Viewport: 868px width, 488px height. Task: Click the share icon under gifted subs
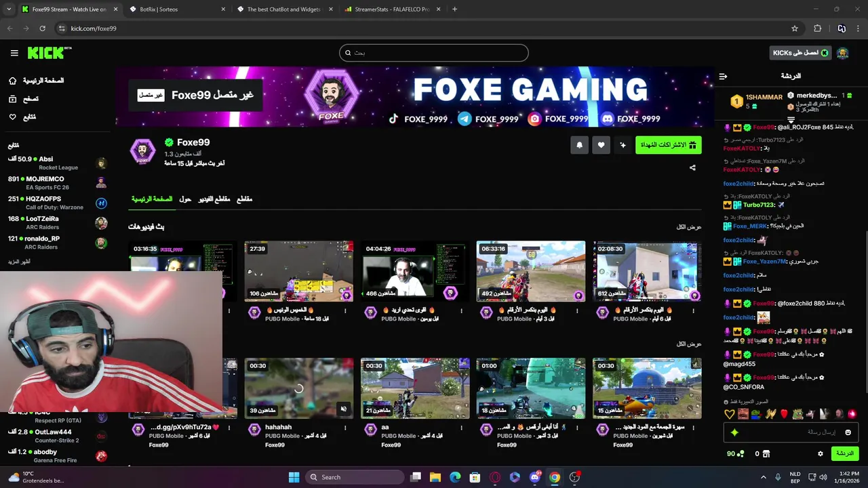point(692,167)
